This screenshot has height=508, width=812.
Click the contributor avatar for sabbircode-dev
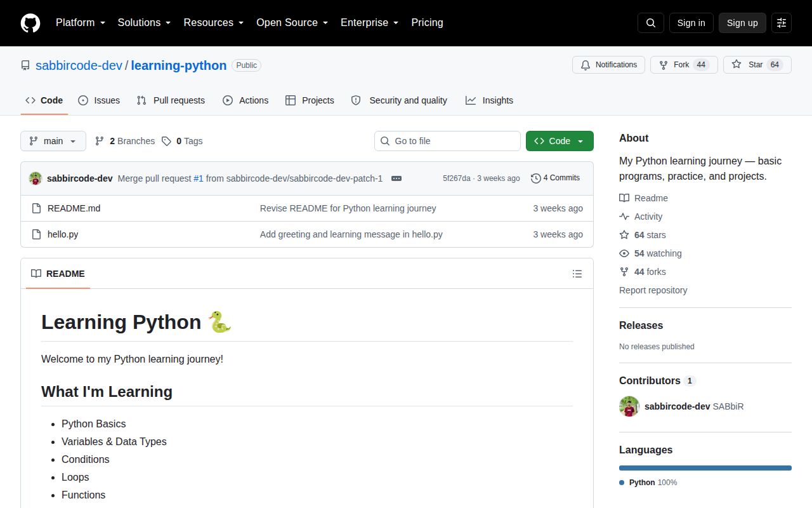coord(629,406)
